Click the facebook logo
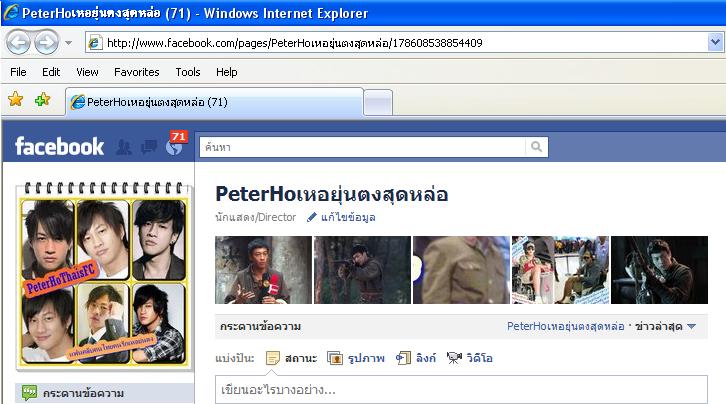726x404 pixels. (x=59, y=146)
